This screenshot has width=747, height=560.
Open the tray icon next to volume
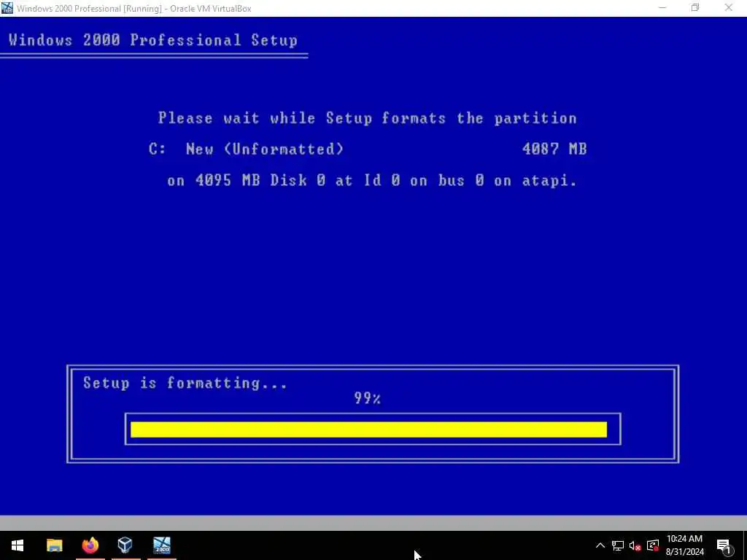tap(653, 545)
